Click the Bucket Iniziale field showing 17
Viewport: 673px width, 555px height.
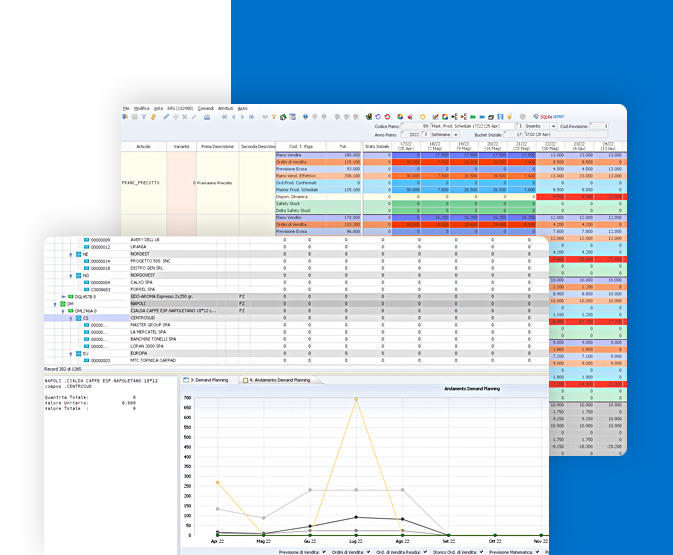[513, 135]
